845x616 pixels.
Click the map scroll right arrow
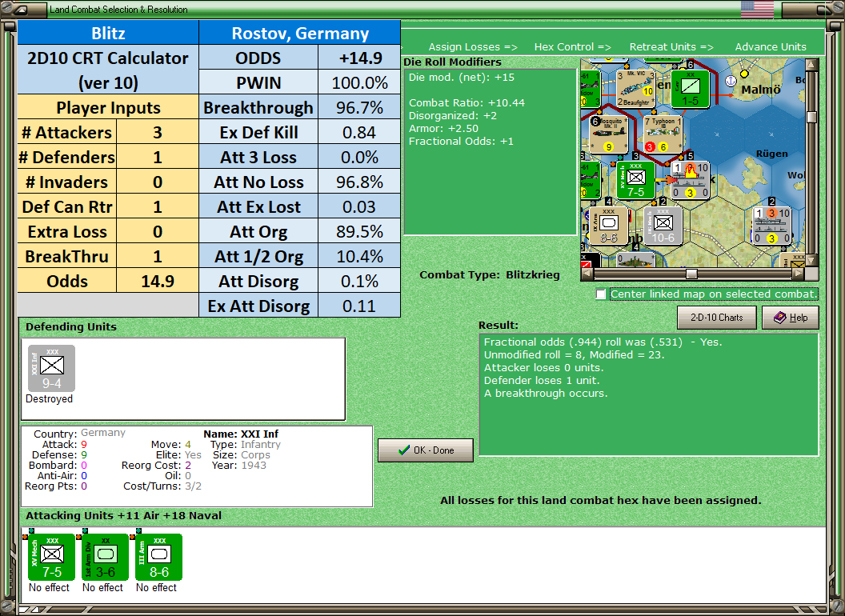coord(799,274)
